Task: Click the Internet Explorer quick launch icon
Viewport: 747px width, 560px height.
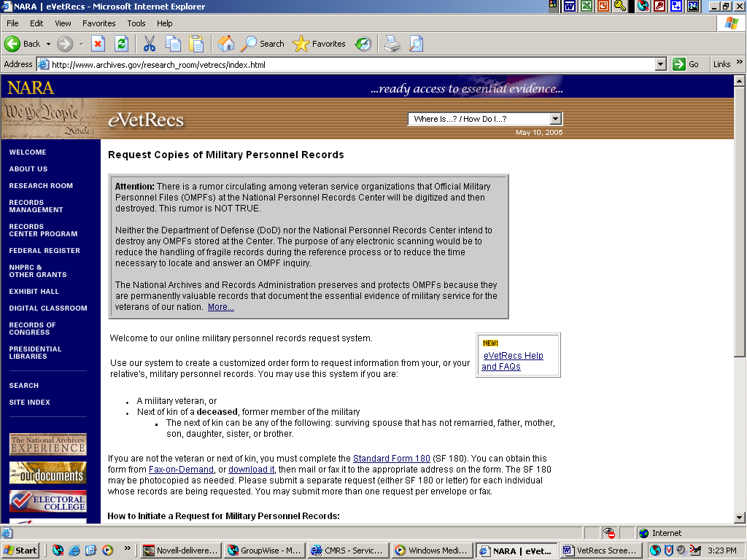Action: 74,551
